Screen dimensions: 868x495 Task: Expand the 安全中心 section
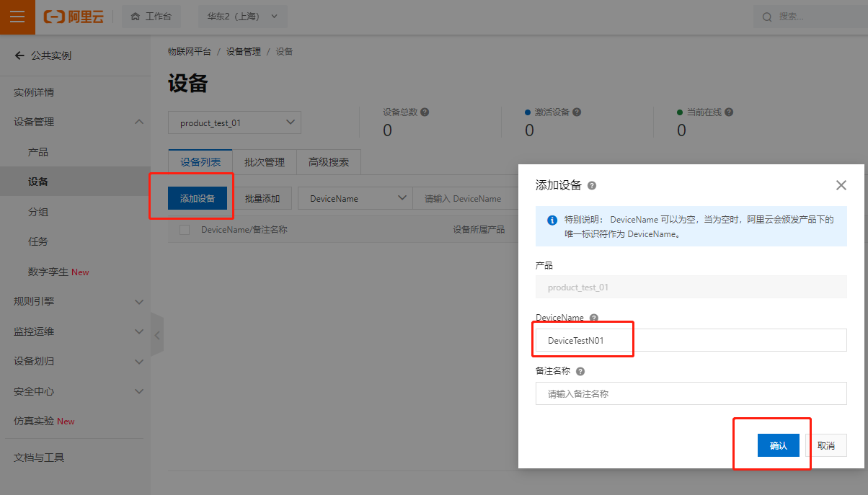(x=139, y=391)
